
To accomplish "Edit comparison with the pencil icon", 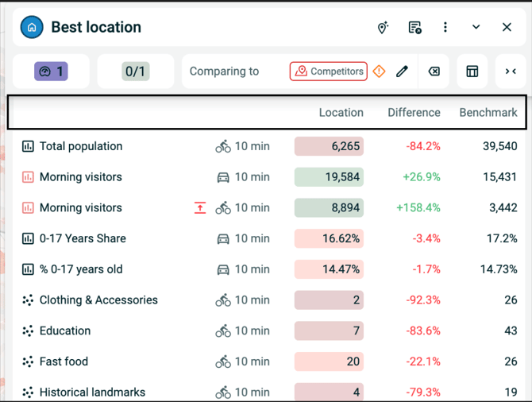I will (x=402, y=72).
